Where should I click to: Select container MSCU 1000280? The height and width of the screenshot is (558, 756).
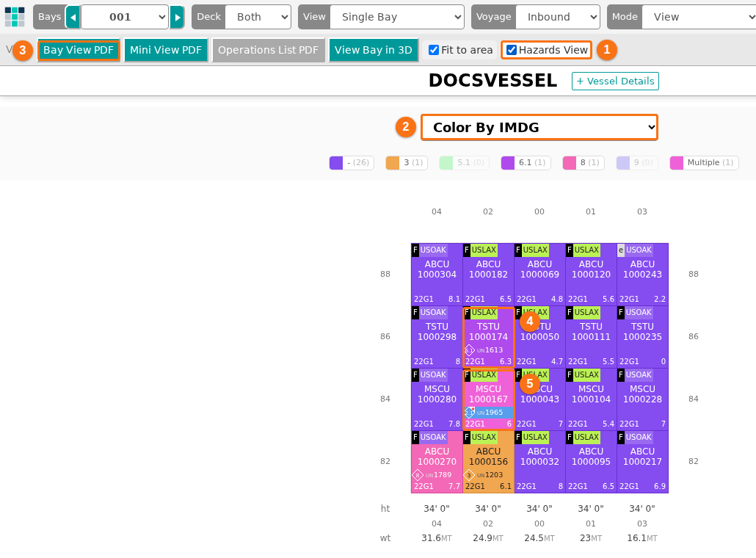(437, 399)
